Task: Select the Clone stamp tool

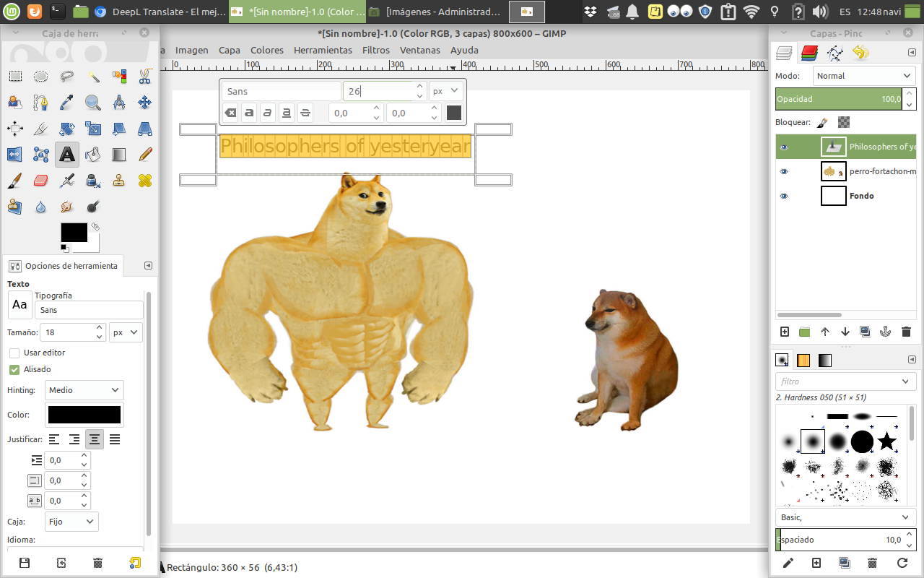Action: [x=119, y=181]
